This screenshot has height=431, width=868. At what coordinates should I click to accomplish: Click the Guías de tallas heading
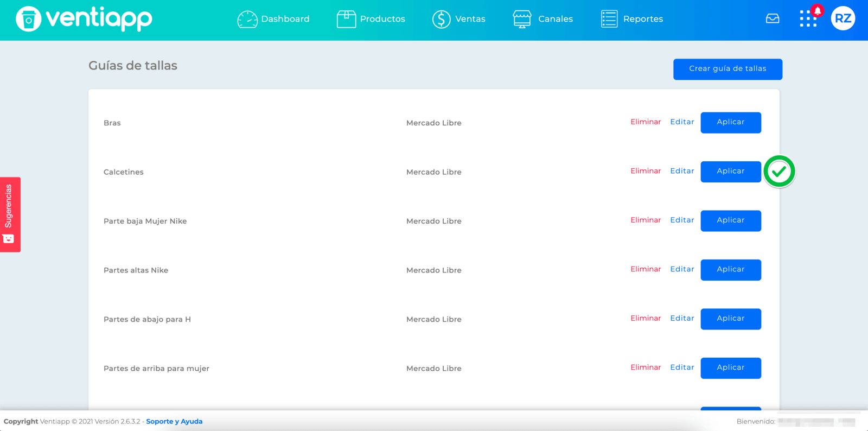133,66
